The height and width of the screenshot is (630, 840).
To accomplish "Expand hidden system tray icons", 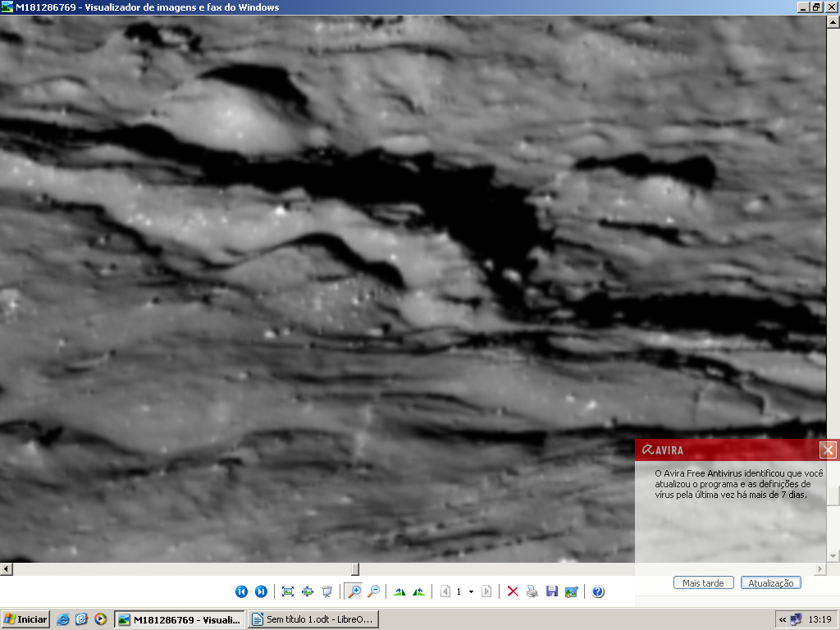I will (783, 619).
